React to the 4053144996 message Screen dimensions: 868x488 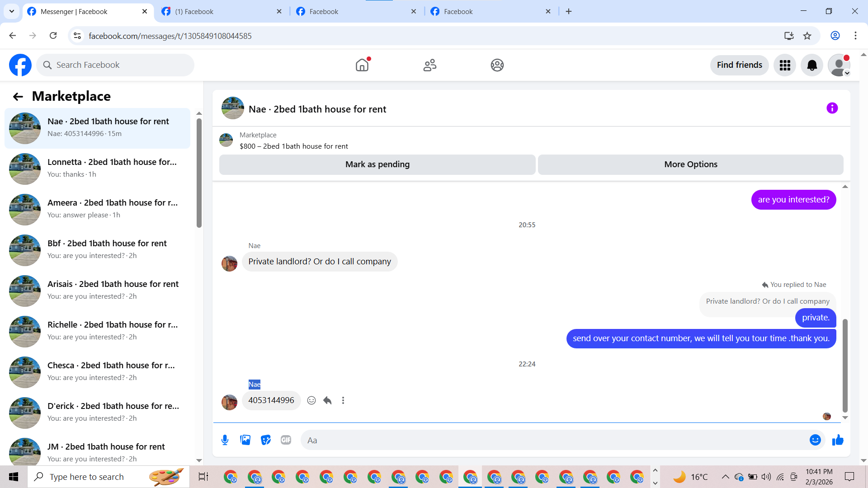[x=311, y=400]
